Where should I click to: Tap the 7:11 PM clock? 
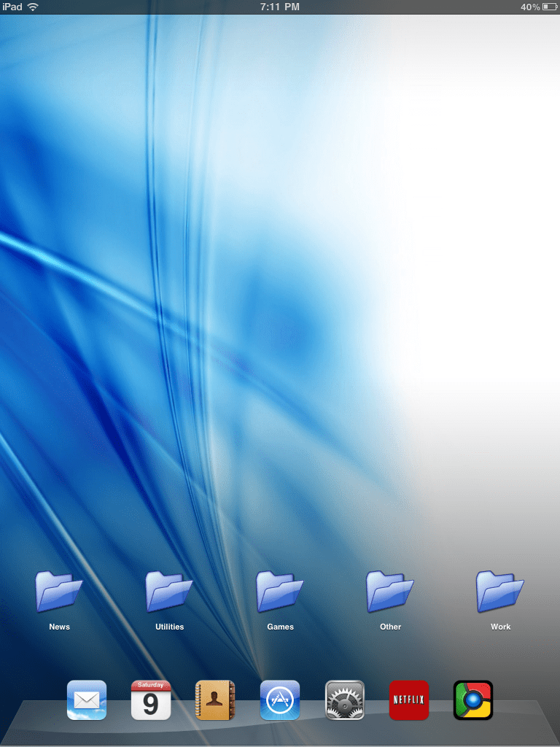point(280,7)
